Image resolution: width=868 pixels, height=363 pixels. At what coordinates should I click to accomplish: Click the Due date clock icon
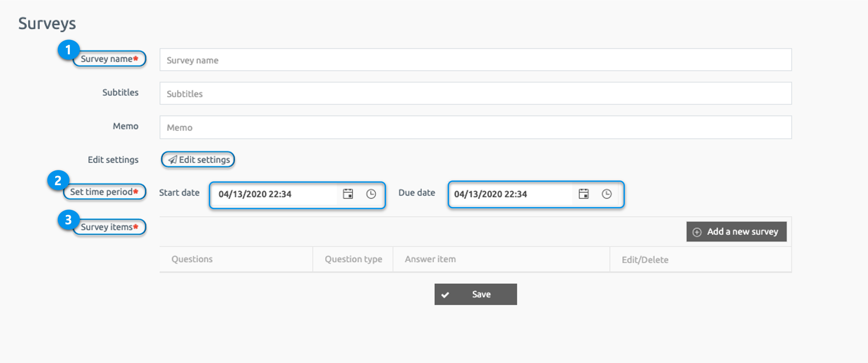tap(607, 194)
